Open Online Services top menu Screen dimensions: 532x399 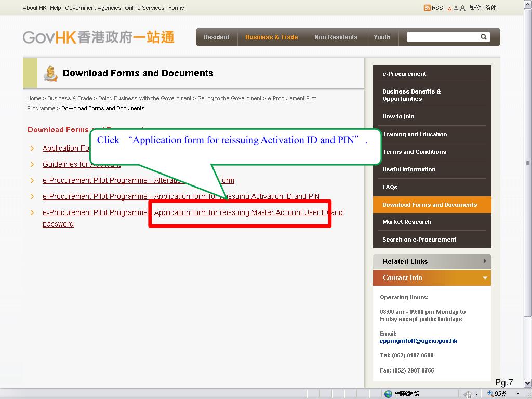(x=144, y=8)
